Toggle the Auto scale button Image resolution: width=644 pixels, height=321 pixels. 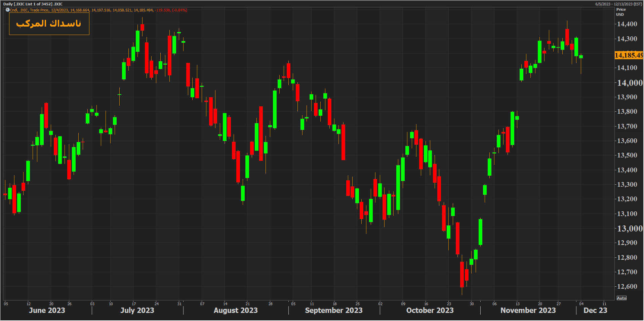point(621,298)
